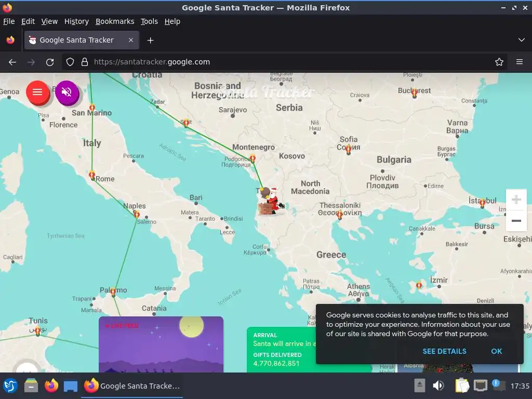
Task: Click the Sarajevo city label
Action: [233, 110]
